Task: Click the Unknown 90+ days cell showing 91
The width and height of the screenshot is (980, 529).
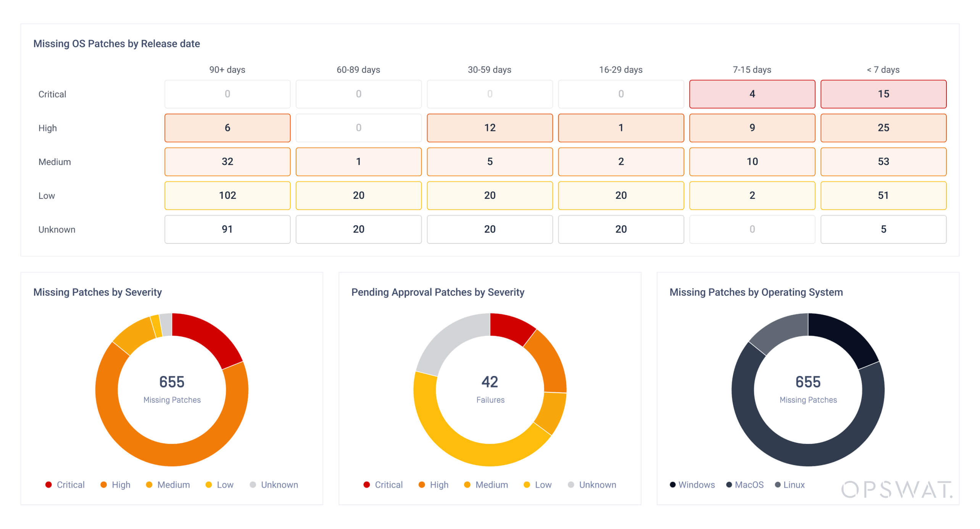Action: [x=227, y=229]
